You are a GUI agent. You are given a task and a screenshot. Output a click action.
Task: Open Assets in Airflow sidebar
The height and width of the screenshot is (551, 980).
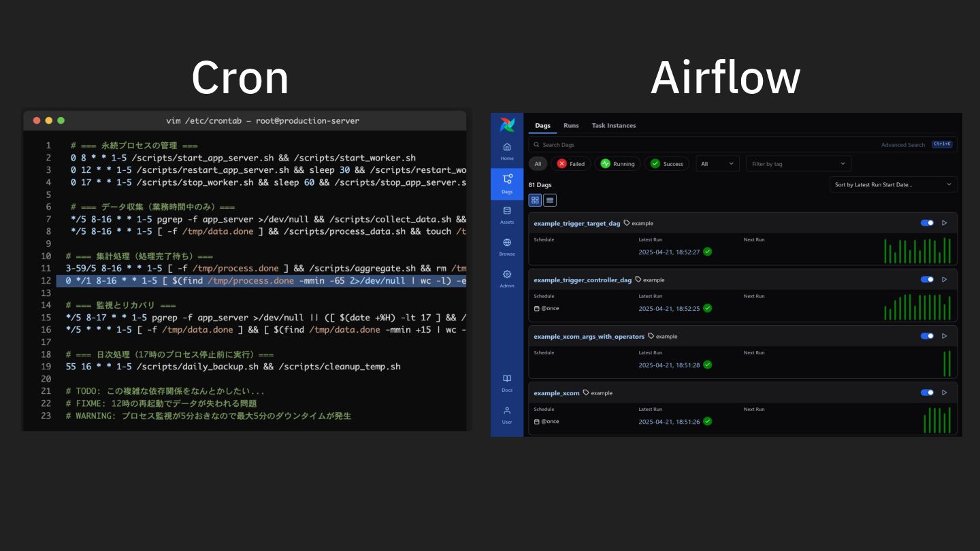507,215
